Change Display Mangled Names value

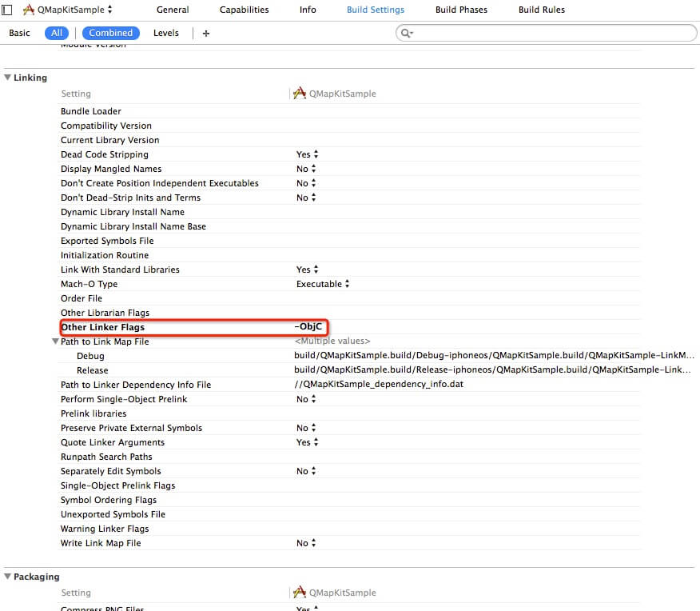306,169
